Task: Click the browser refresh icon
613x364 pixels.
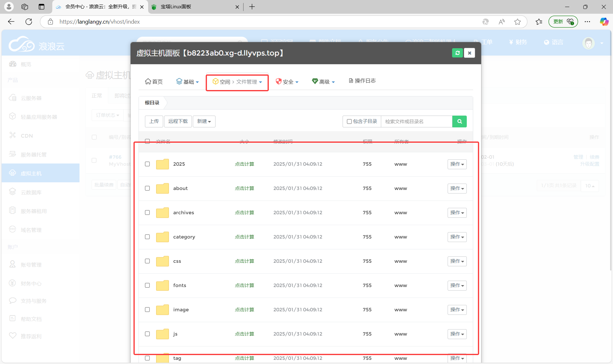Action: click(29, 22)
